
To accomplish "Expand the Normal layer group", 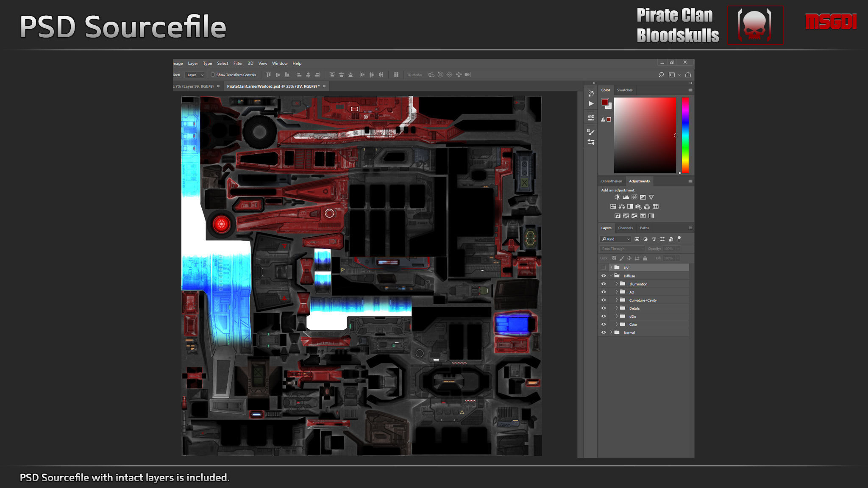I will (x=611, y=333).
